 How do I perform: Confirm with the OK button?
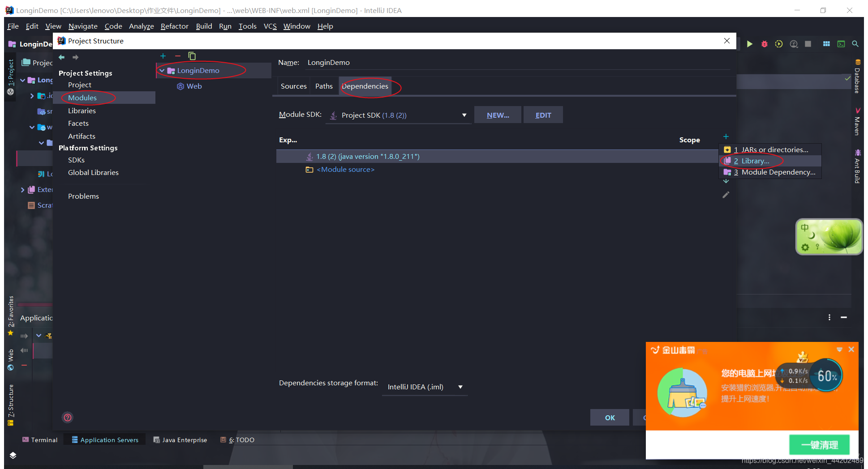[x=610, y=418]
